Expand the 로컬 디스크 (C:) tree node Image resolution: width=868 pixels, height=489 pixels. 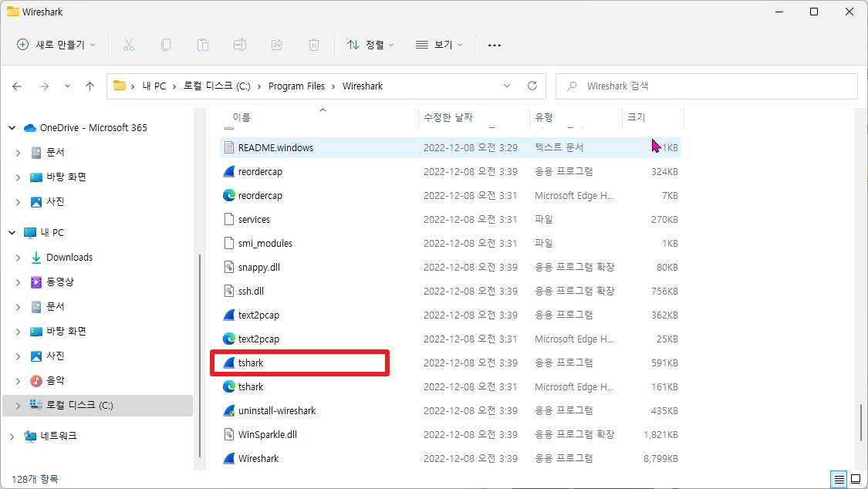[x=19, y=406]
